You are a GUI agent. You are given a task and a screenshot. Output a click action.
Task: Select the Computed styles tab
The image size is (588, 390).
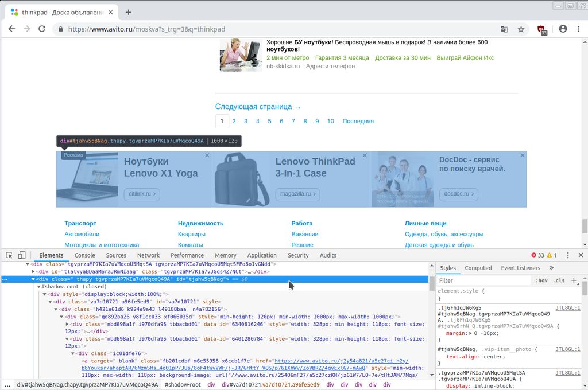(478, 268)
